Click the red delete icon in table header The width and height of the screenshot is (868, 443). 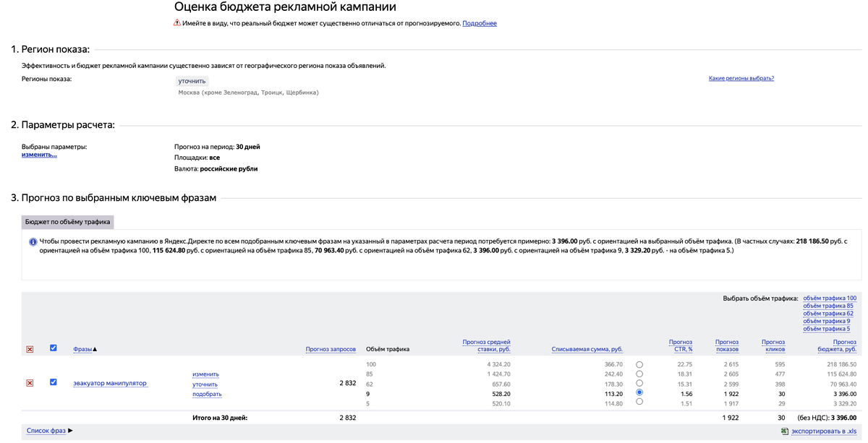click(30, 349)
